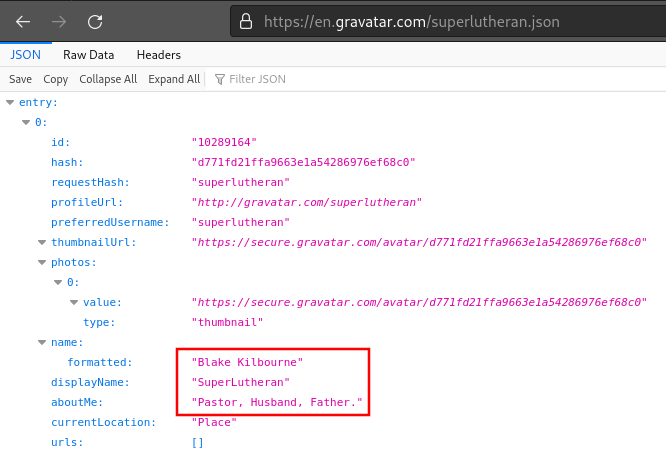
Task: Open the photos value avatar link
Action: (x=419, y=302)
